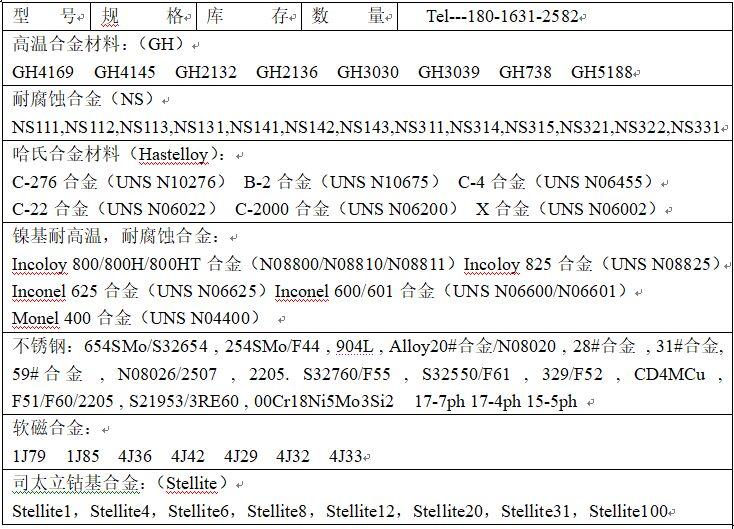
Task: Click Stellite1 in the list
Action: [41, 511]
